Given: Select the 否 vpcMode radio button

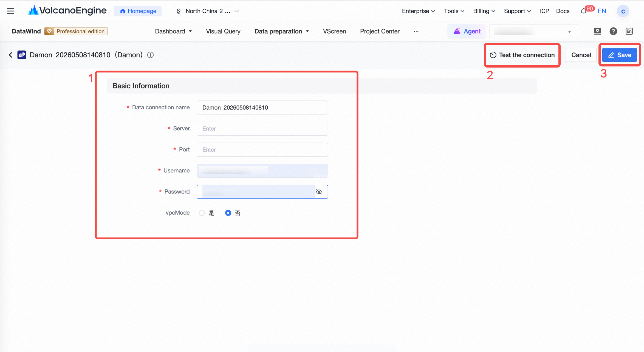Looking at the screenshot, I should click(228, 213).
